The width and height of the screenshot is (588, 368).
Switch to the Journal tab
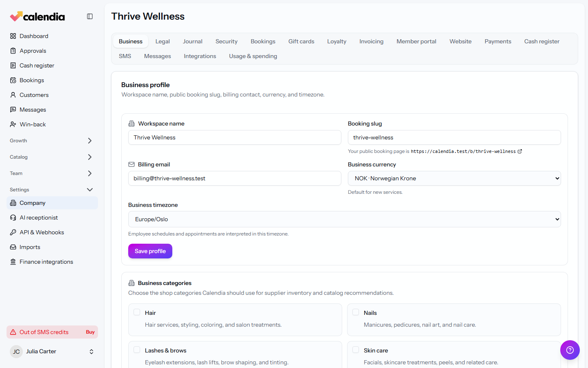193,41
